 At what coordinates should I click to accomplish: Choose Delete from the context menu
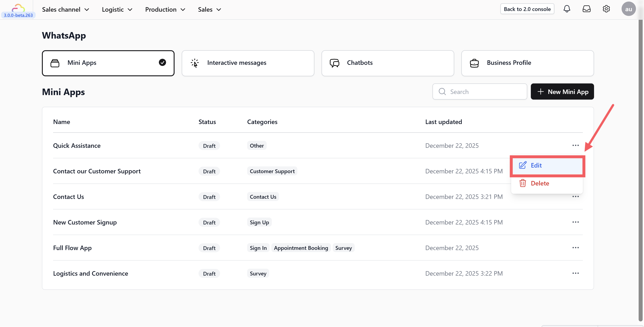coord(547,183)
